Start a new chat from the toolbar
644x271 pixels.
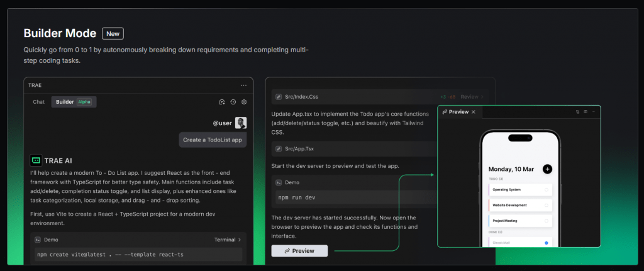click(222, 102)
